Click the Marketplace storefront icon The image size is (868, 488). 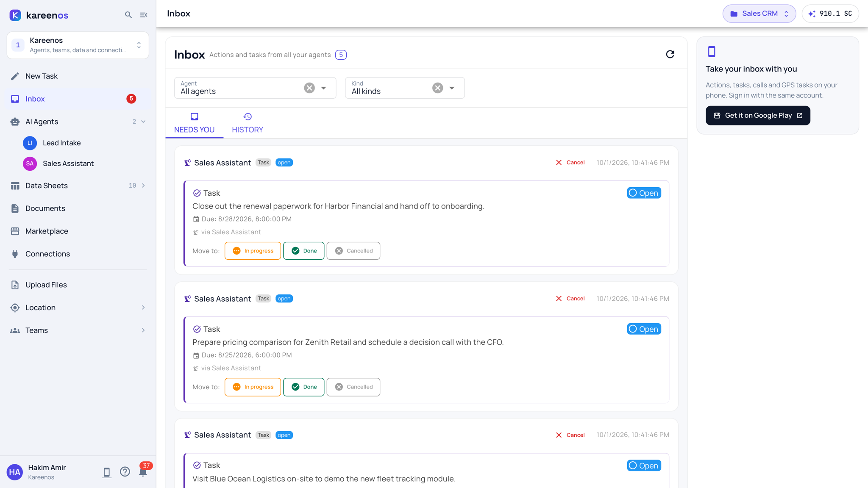(x=15, y=231)
